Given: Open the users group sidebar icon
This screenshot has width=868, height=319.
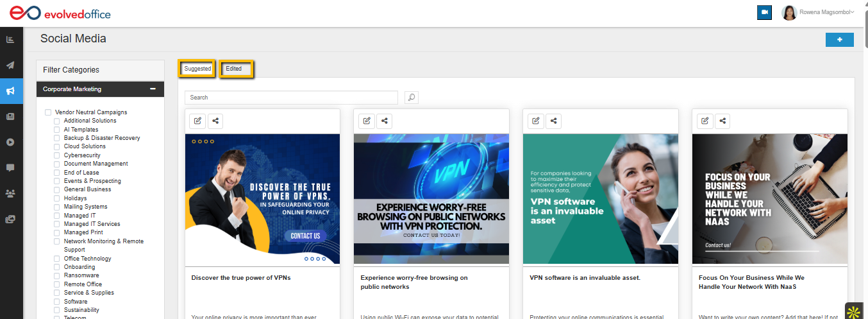Looking at the screenshot, I should pyautogui.click(x=10, y=193).
